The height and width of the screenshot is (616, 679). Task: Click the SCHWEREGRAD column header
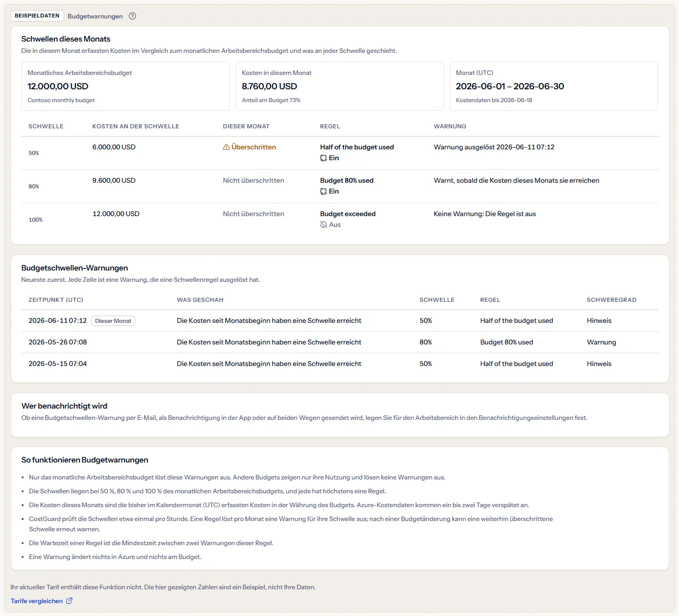pyautogui.click(x=611, y=300)
